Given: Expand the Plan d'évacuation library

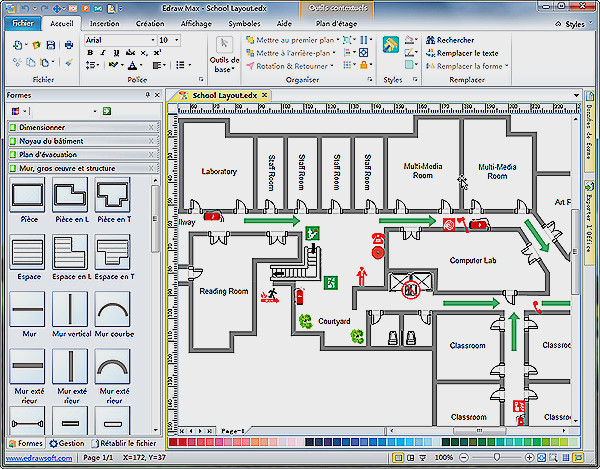Looking at the screenshot, I should 83,155.
